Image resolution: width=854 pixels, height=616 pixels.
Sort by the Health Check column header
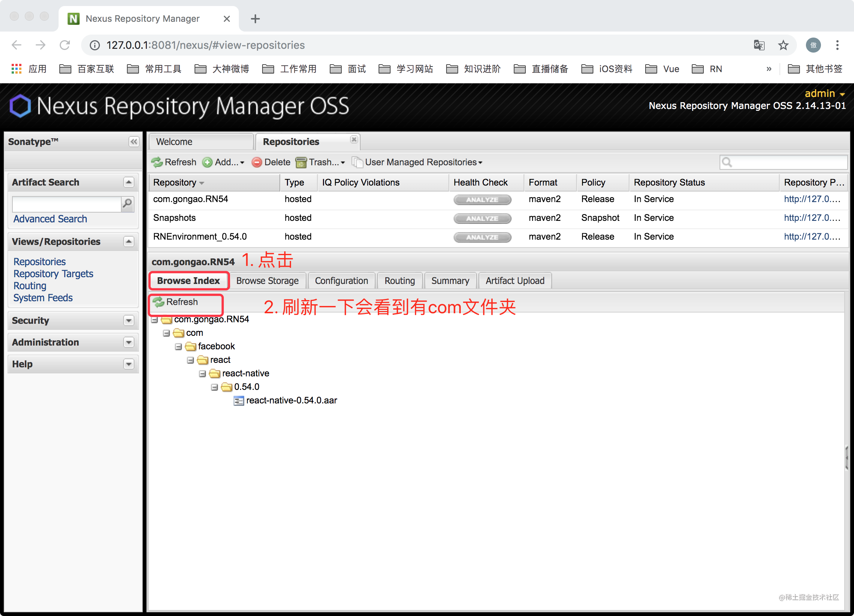click(486, 183)
